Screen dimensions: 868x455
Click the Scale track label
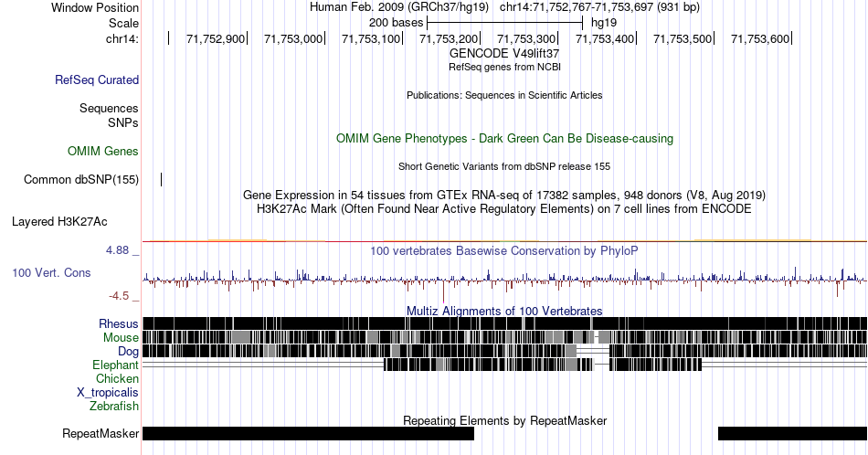click(x=124, y=23)
